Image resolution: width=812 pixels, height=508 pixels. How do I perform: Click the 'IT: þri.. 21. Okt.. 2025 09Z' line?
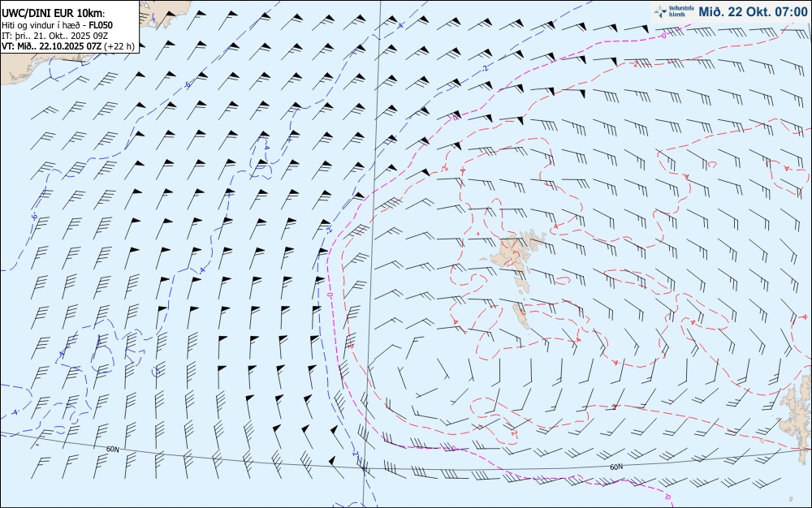pyautogui.click(x=55, y=36)
